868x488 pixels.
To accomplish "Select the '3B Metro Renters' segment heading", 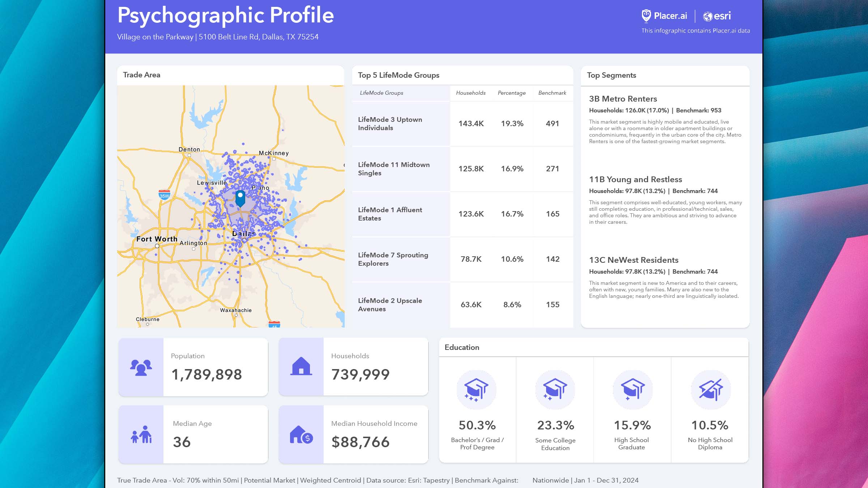I will pos(623,99).
